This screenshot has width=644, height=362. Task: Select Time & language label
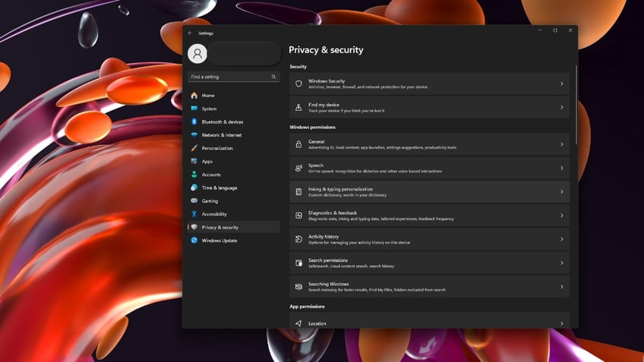pyautogui.click(x=219, y=187)
